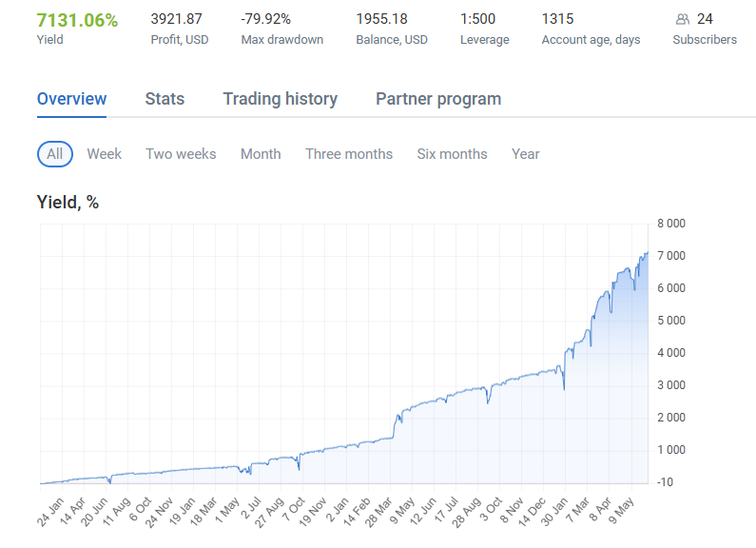Viewport: 756px width, 548px height.
Task: Click the subscribers people icon
Action: click(682, 19)
